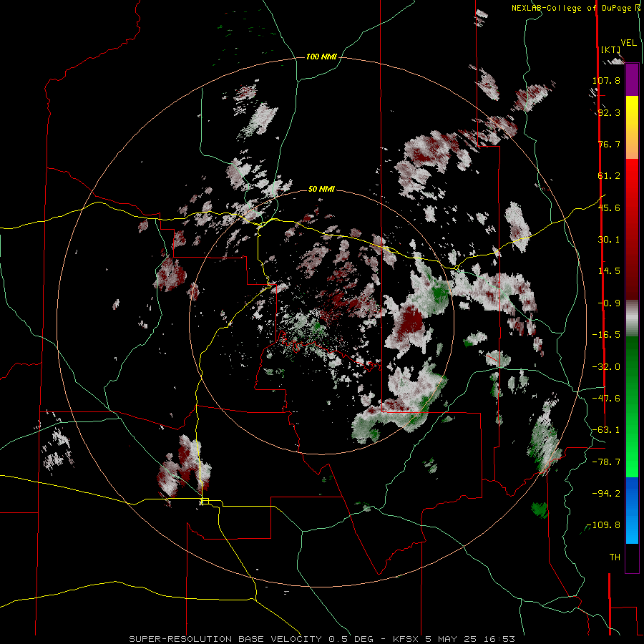Click the 14.5 velocity scale value

coord(609,271)
